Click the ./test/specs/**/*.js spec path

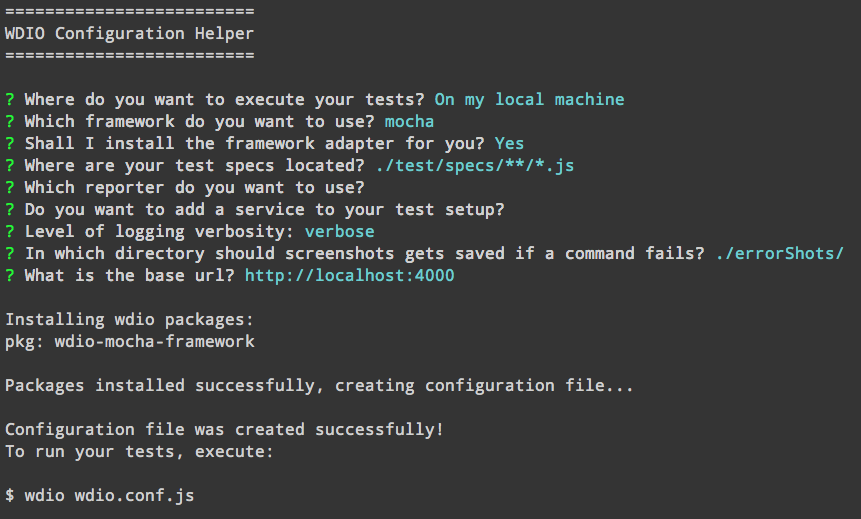click(474, 166)
